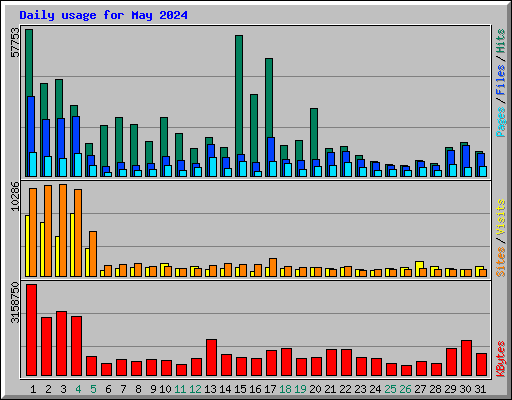
Task: Click day label 10 on x-axis
Action: click(165, 389)
